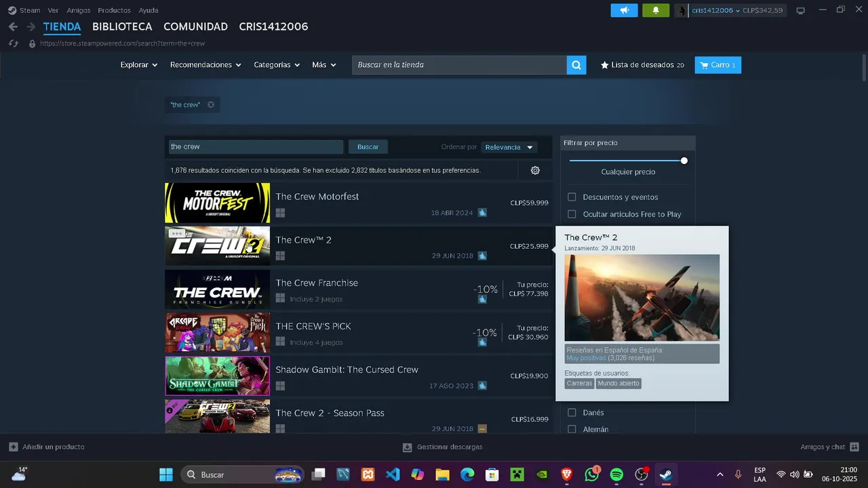Open the search preferences gear
Screen dimensions: 868x488
(x=535, y=170)
